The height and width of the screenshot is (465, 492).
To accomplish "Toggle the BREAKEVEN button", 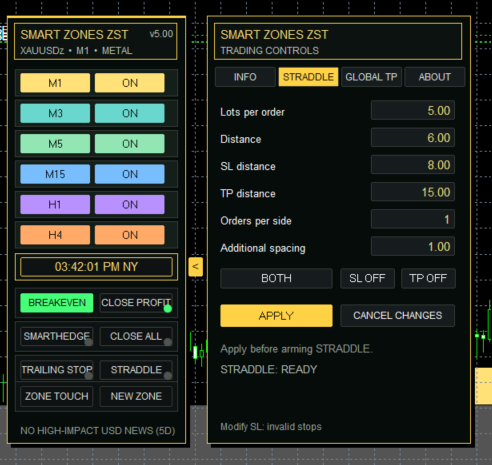I will pyautogui.click(x=57, y=303).
